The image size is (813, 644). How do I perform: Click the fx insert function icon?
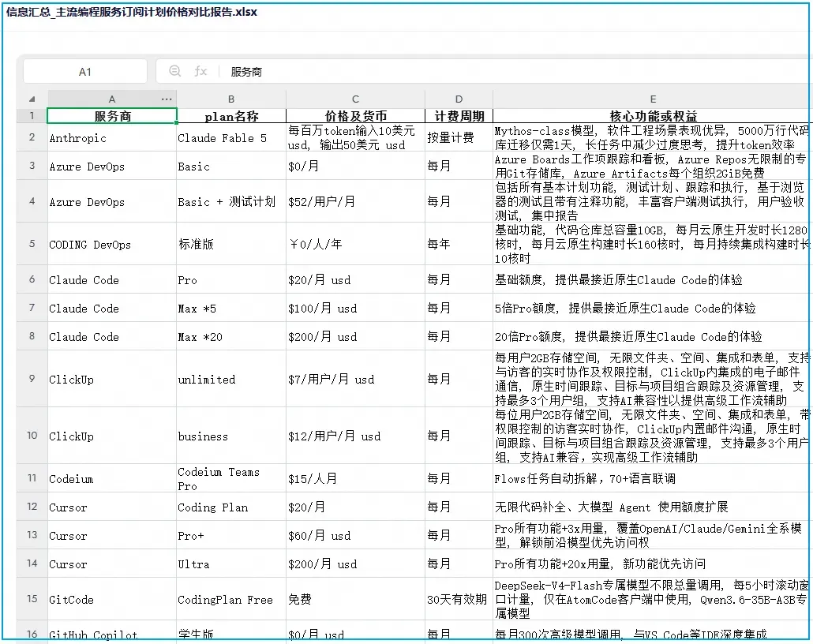pyautogui.click(x=200, y=71)
